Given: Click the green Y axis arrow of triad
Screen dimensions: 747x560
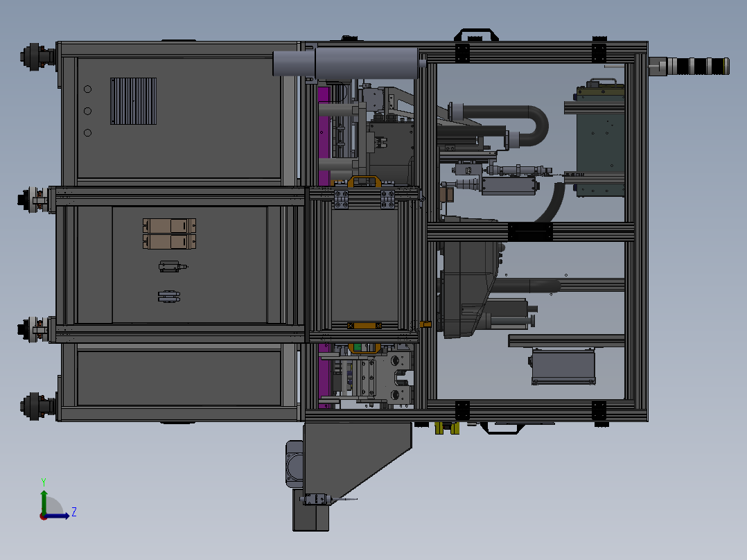Looking at the screenshot, I should click(44, 501).
